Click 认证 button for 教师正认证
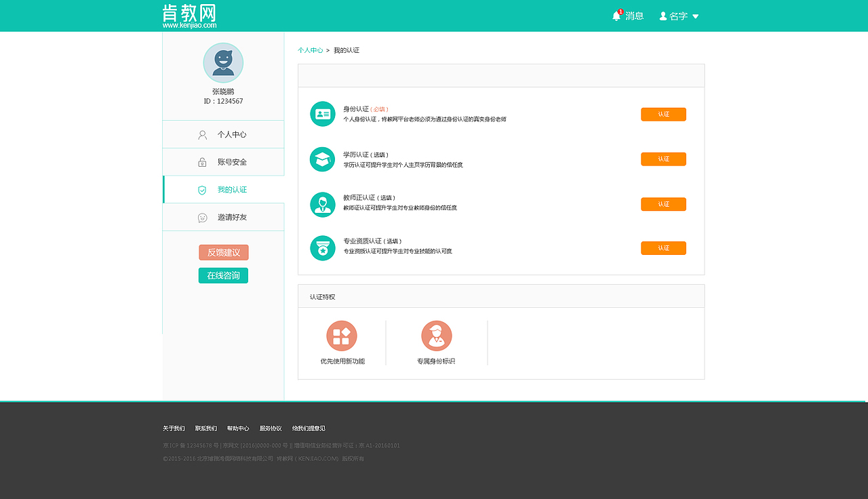868x499 pixels. 663,205
